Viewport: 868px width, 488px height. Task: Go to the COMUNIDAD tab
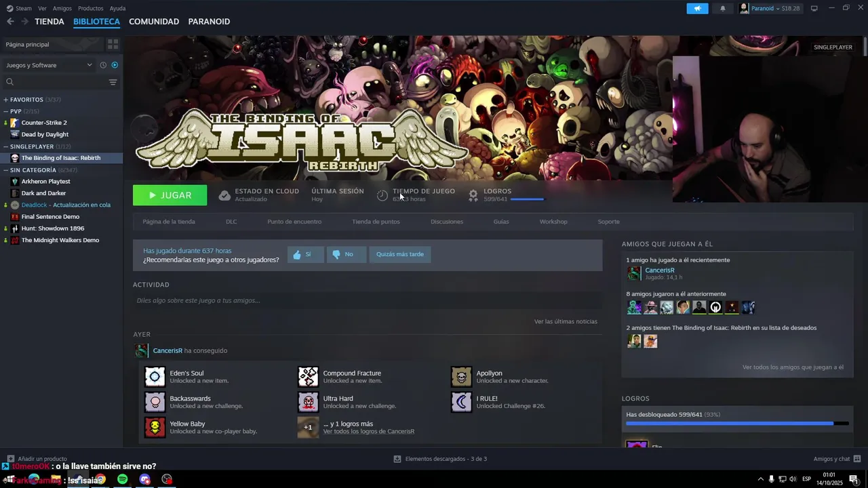click(x=154, y=22)
